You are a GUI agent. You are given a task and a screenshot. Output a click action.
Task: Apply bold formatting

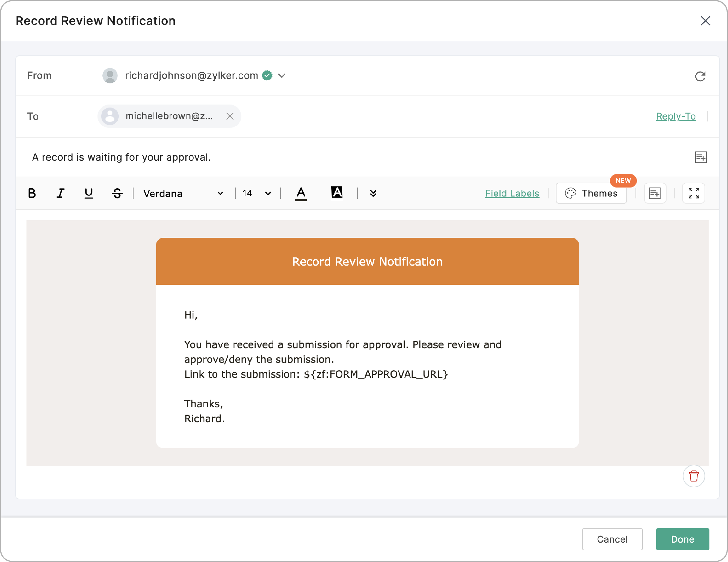[x=32, y=193]
